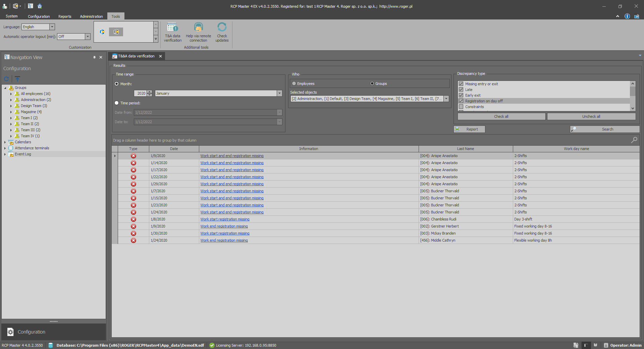
Task: Open the month dropdown showing January
Action: [x=279, y=93]
